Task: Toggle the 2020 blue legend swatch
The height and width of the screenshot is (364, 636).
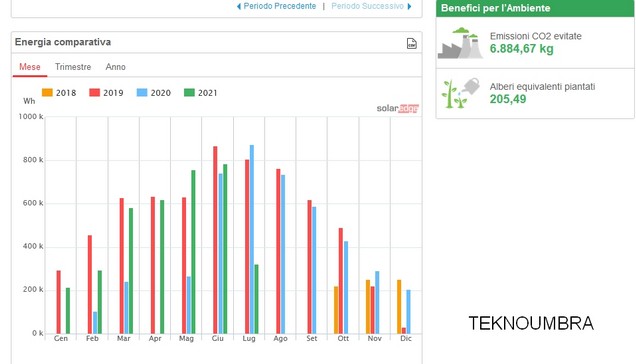Action: click(142, 93)
